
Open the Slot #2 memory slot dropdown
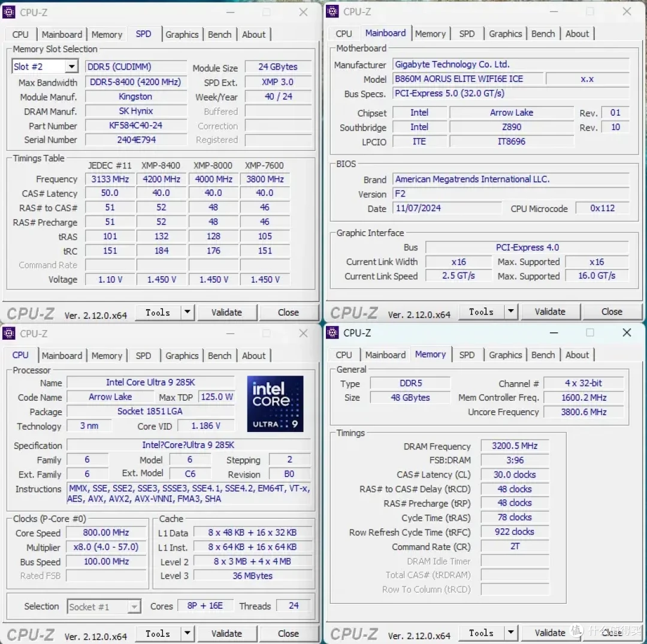[72, 66]
